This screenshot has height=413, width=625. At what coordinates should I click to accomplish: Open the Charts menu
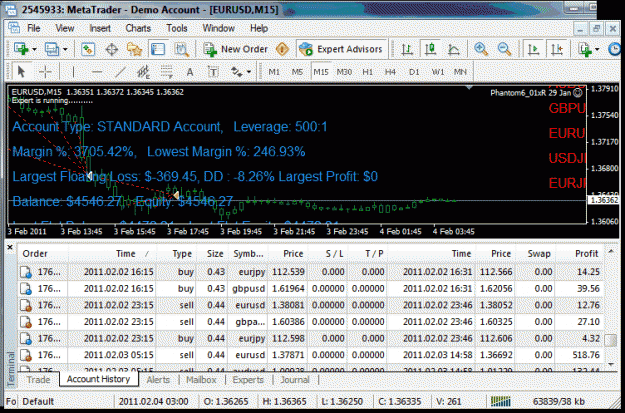(x=138, y=28)
